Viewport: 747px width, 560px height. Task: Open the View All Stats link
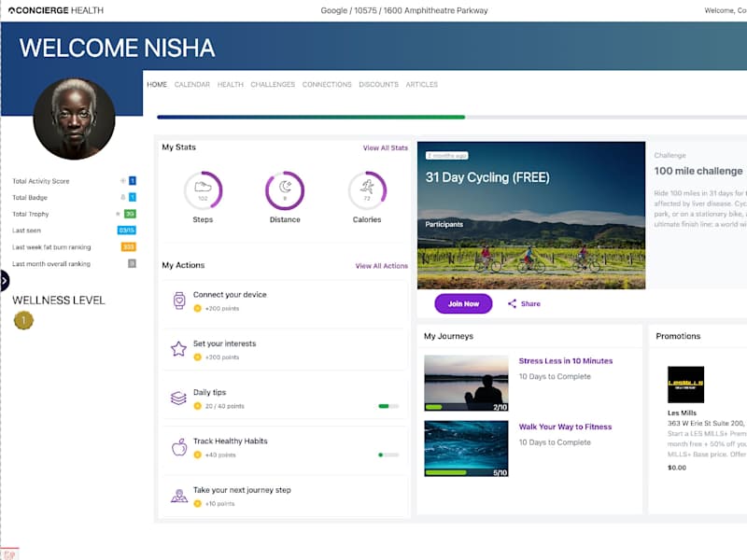tap(385, 148)
